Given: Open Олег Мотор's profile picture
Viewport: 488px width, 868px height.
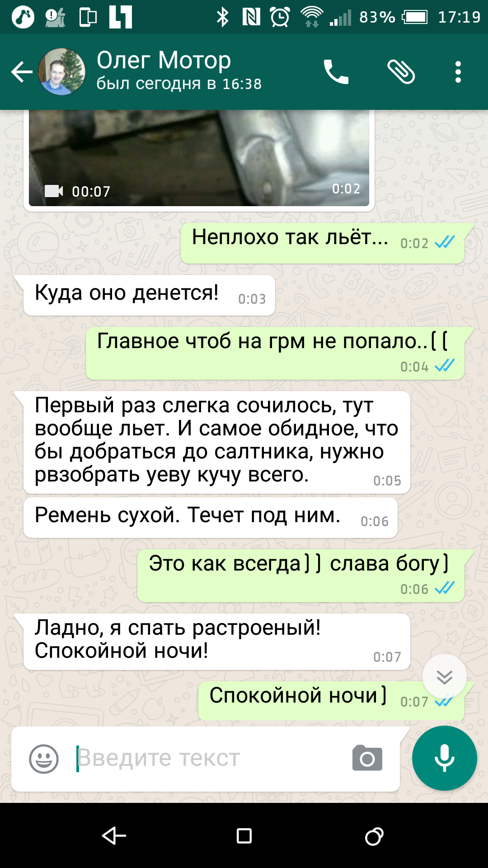Looking at the screenshot, I should coord(62,72).
